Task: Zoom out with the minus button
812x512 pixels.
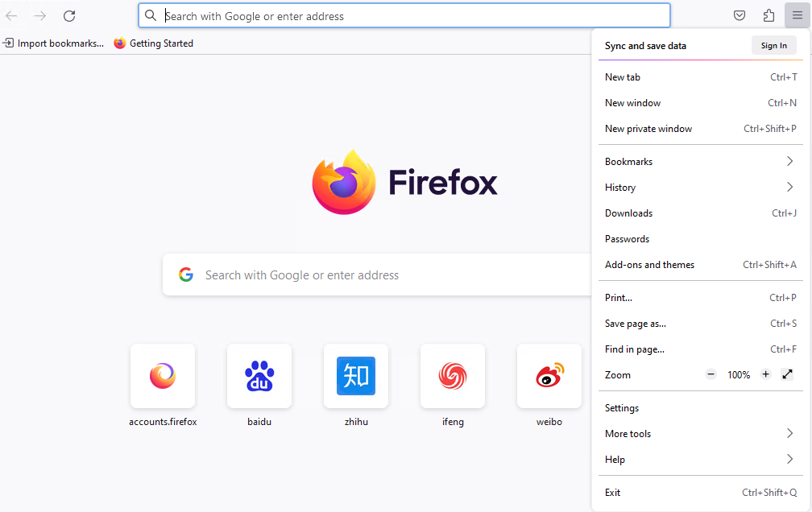Action: click(x=711, y=374)
